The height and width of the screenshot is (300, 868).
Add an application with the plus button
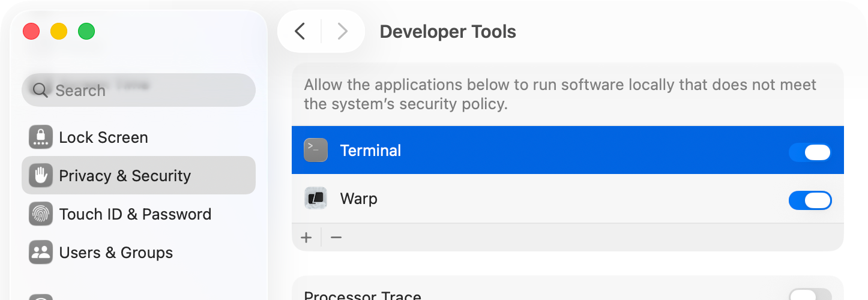point(307,238)
